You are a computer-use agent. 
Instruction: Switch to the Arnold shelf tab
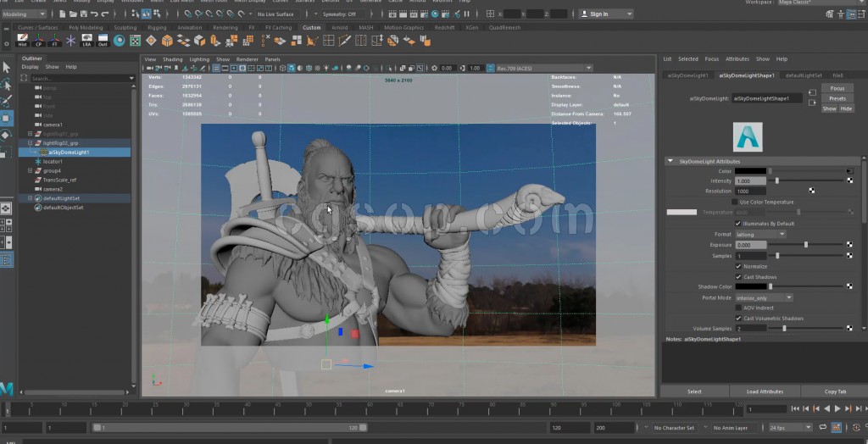(340, 27)
